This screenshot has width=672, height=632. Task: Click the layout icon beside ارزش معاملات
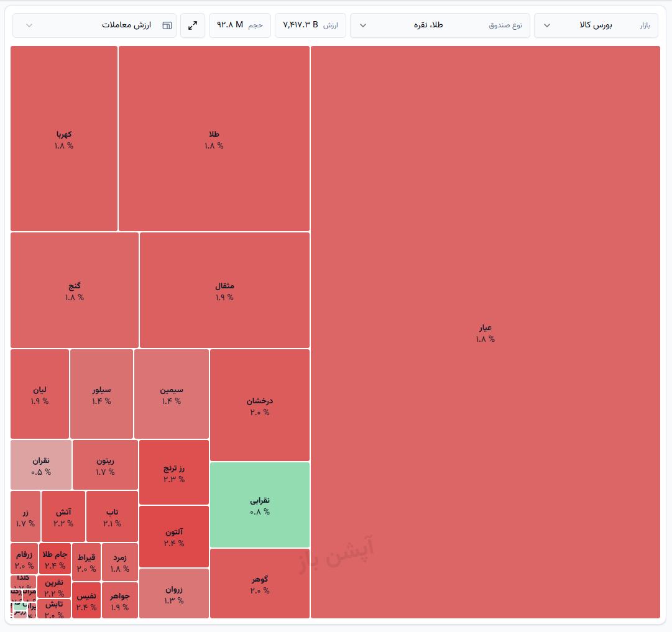[167, 25]
